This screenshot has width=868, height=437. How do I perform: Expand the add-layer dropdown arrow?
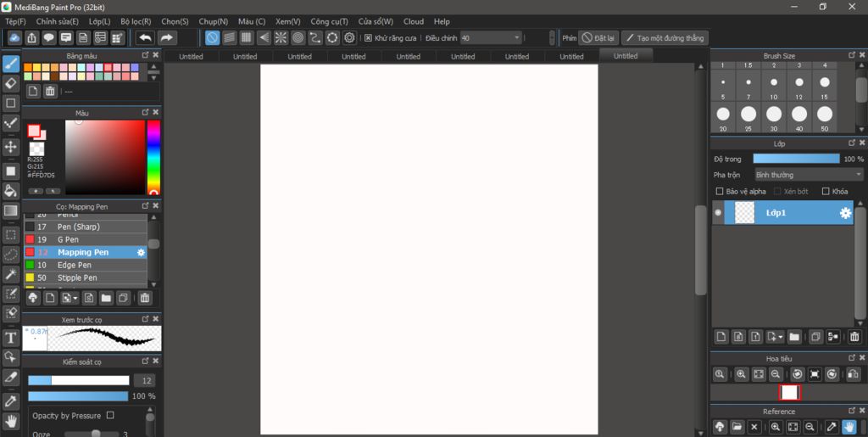(781, 336)
